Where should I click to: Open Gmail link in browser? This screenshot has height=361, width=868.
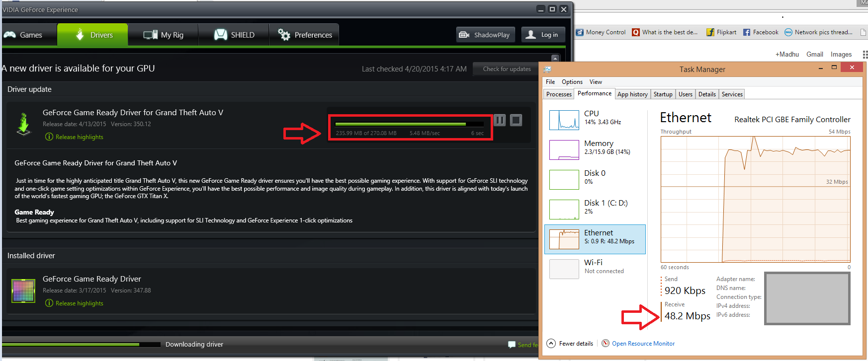814,55
